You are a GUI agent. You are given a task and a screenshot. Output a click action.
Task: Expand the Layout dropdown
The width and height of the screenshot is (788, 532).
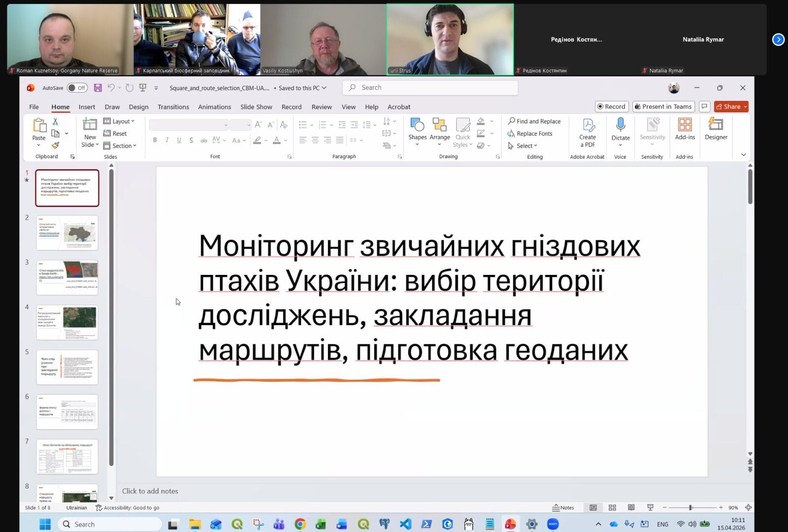[119, 121]
